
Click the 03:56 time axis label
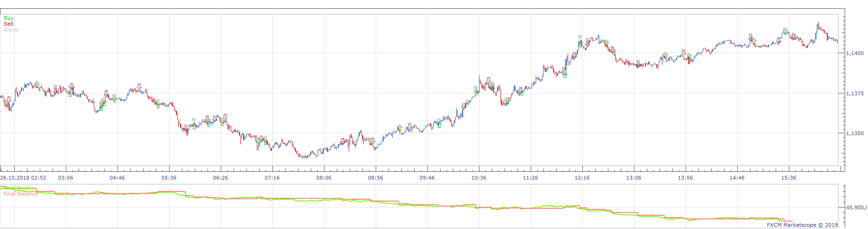click(65, 178)
